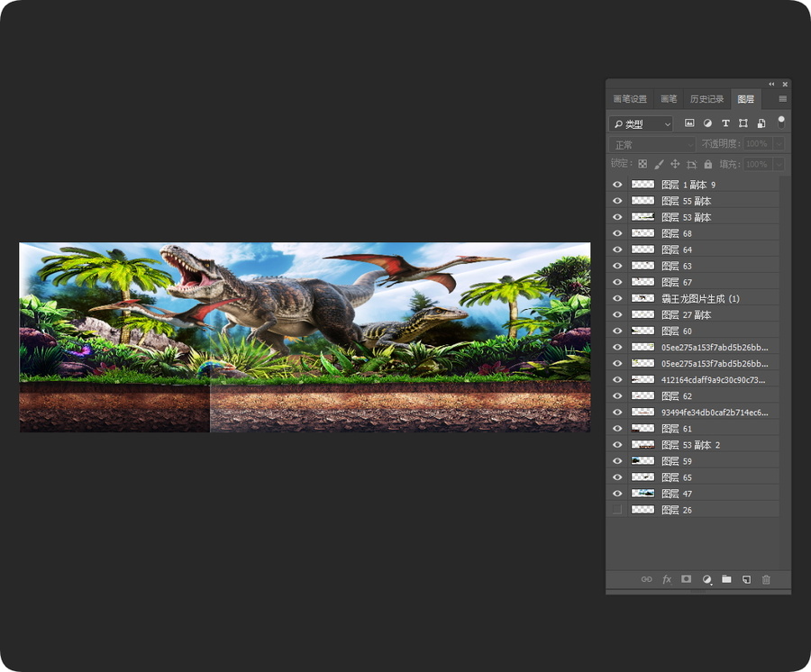Lock transparent pixels icon

642,164
